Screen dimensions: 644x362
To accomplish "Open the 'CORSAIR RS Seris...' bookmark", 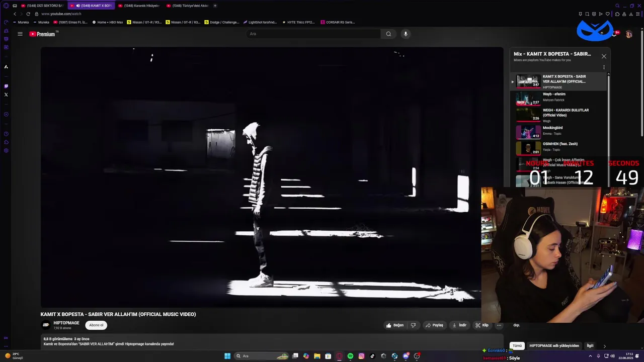I will tap(338, 22).
